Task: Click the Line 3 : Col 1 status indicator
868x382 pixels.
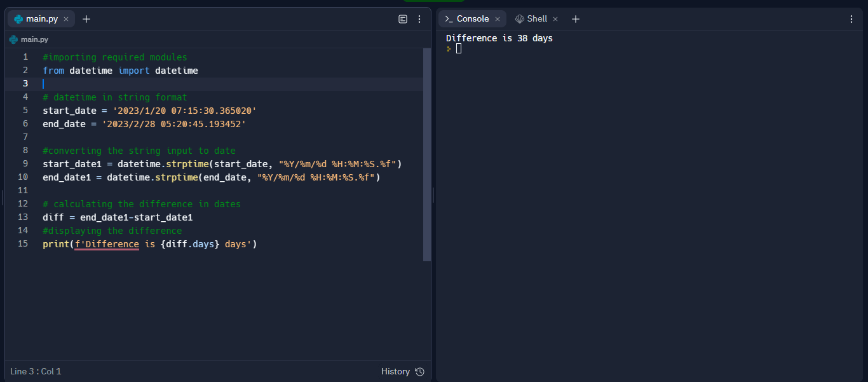Action: pyautogui.click(x=35, y=371)
